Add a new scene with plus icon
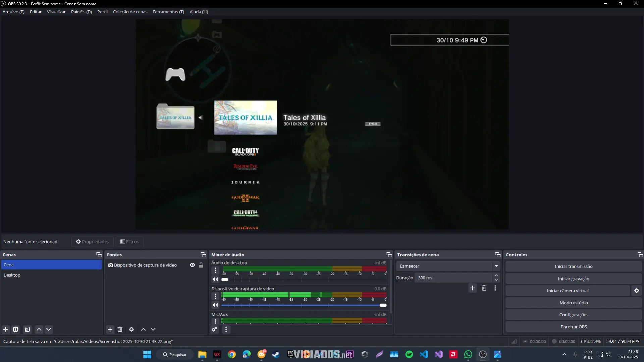 pos(6,329)
